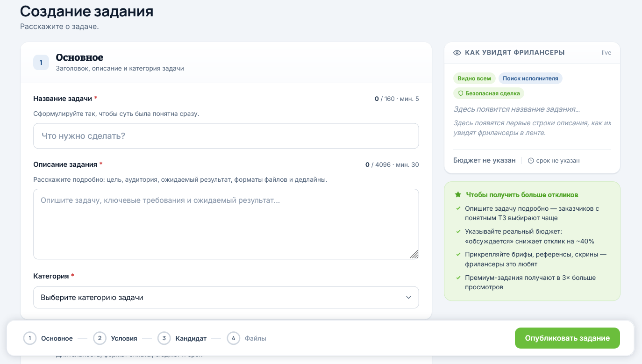Click the Расскажите о задаче subtitle

[59, 27]
